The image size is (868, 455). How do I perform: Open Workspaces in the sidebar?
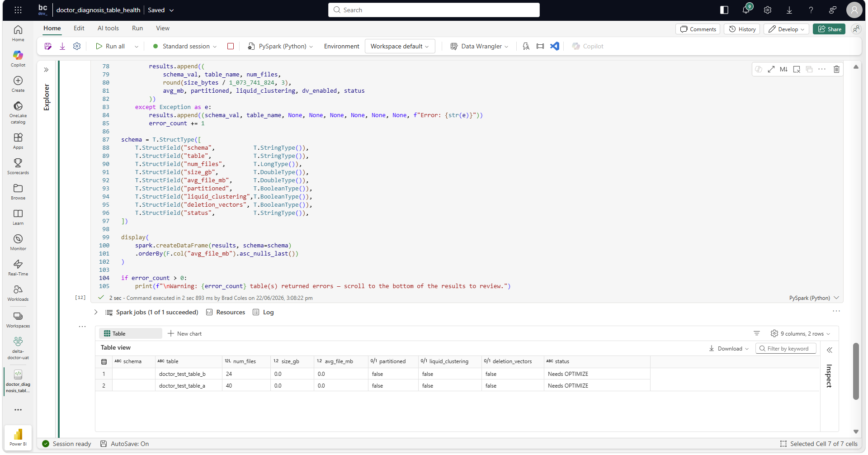[x=18, y=319]
